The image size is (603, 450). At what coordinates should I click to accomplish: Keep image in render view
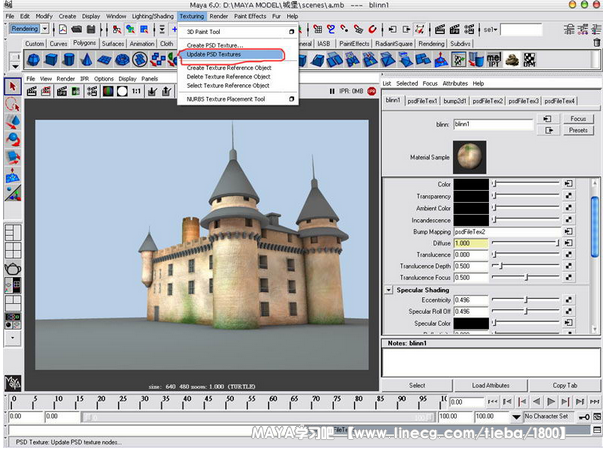pyautogui.click(x=152, y=92)
